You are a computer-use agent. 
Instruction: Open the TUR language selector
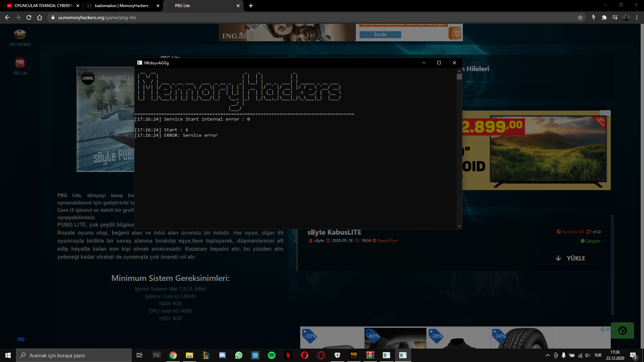(598, 355)
